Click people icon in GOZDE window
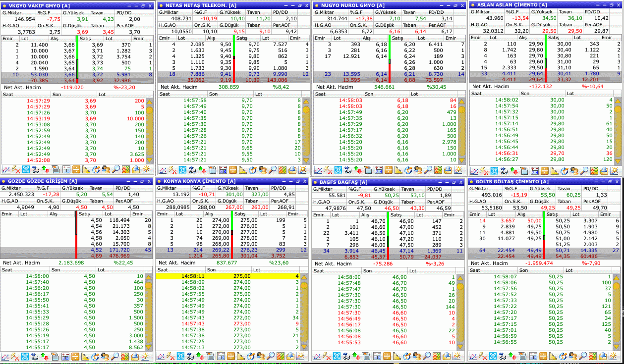The image size is (624, 364). 106,356
